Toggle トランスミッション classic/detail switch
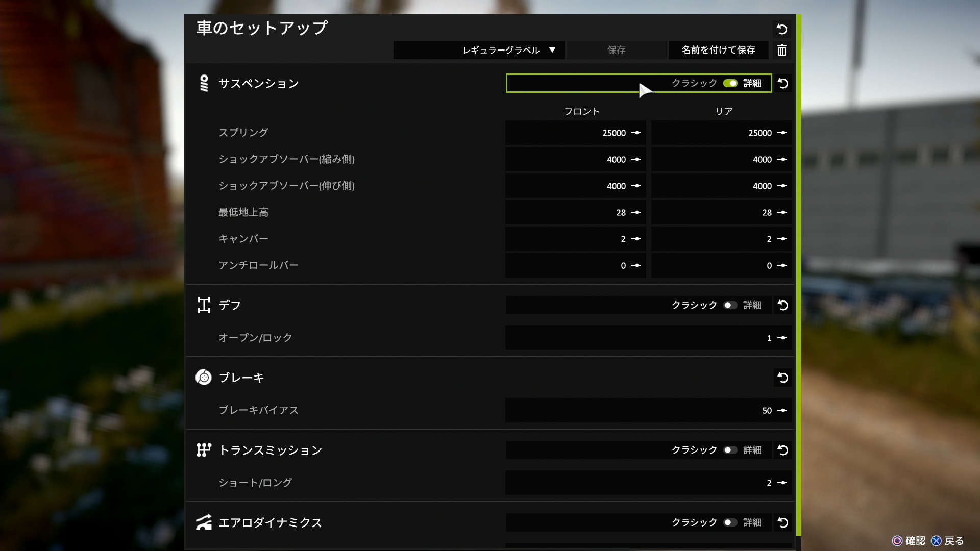 730,450
